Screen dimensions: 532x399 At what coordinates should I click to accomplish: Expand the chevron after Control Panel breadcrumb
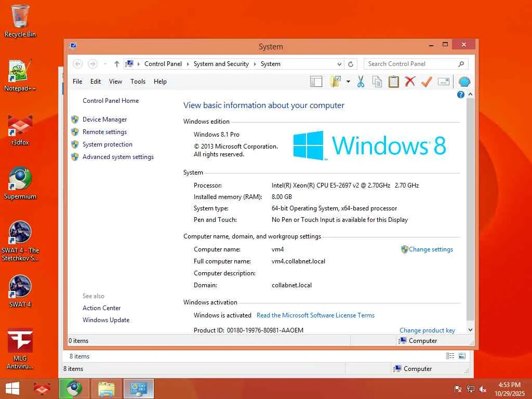(x=188, y=64)
